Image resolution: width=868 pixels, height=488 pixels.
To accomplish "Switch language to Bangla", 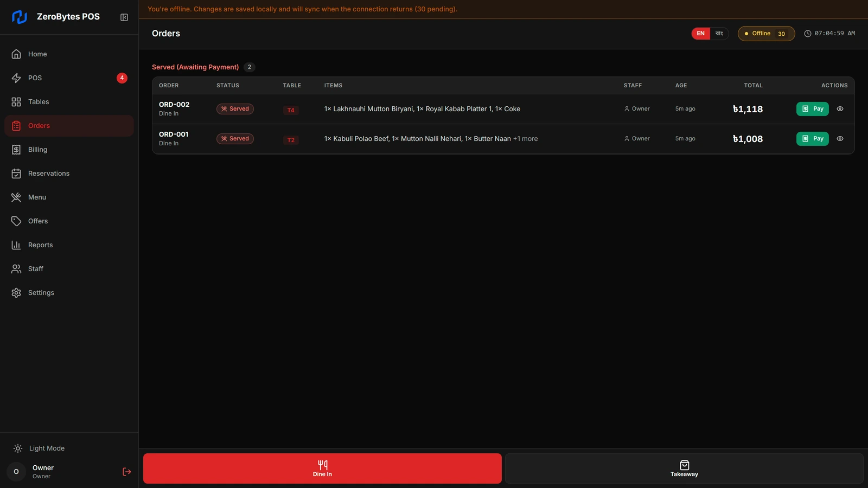I will click(719, 34).
